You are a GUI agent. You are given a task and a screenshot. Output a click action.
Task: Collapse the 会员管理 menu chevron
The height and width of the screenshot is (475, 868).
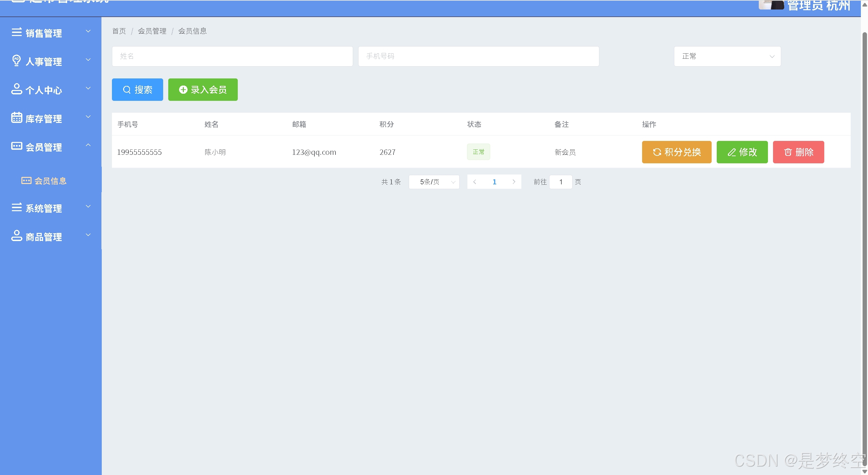88,145
